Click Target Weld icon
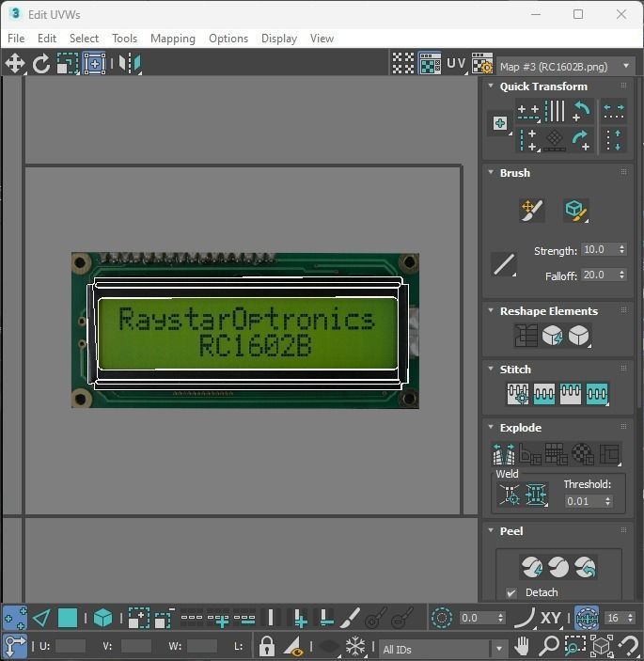Screen dimensions: 644x661 (x=510, y=494)
